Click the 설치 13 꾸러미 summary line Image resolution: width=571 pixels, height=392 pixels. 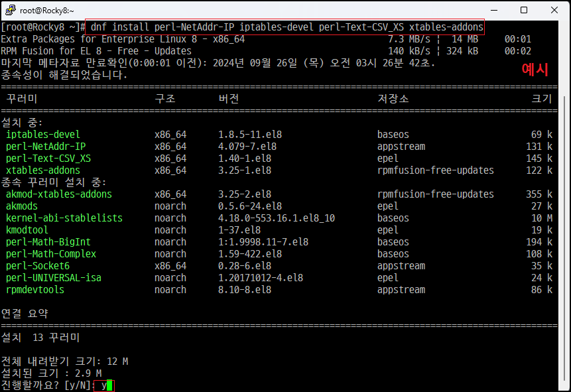click(x=40, y=338)
